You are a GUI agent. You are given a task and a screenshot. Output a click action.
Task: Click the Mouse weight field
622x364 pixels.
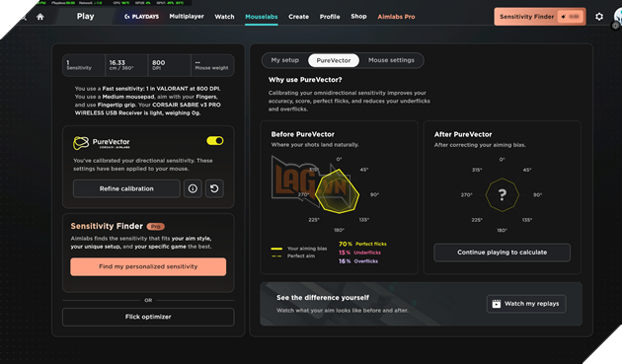pos(212,65)
